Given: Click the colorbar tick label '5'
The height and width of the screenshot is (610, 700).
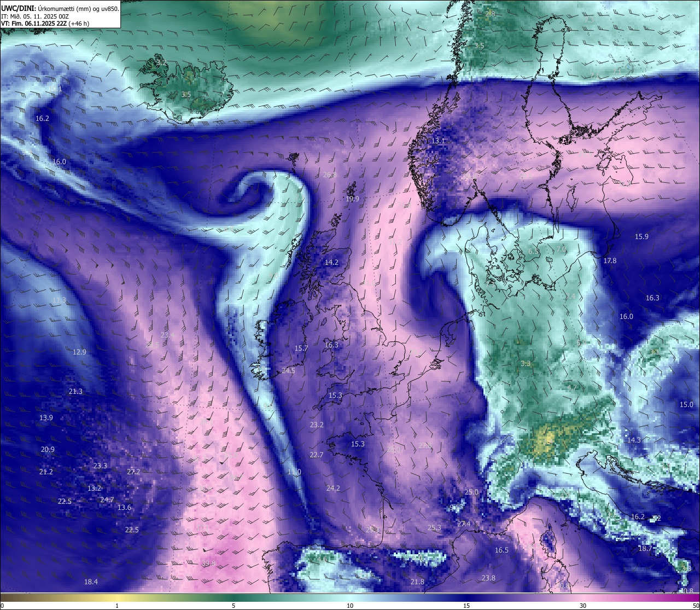Looking at the screenshot, I should point(234,606).
